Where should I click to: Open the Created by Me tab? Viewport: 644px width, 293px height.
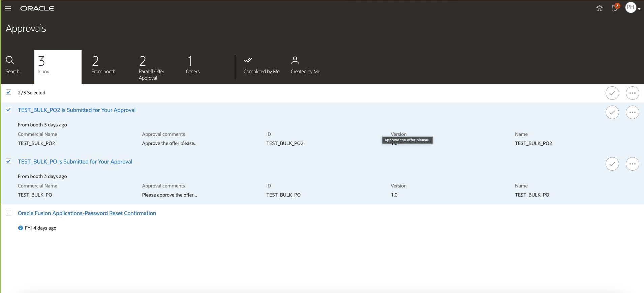[x=305, y=65]
